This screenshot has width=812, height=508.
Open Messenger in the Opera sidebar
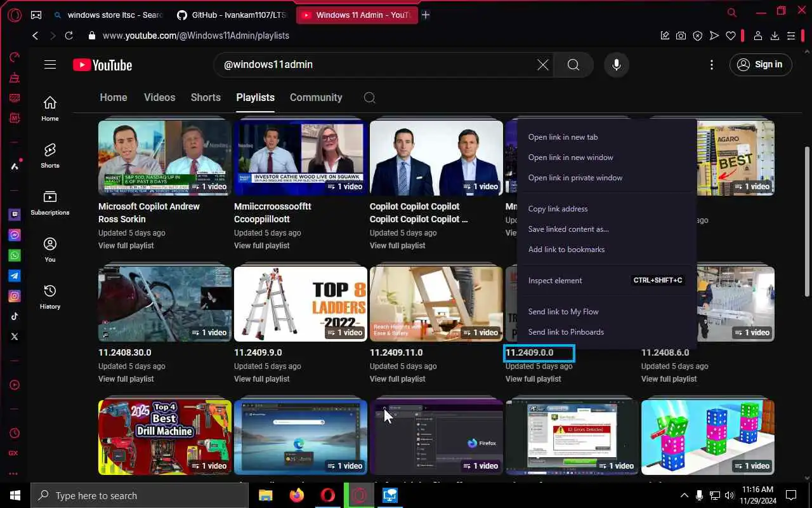[x=14, y=235]
